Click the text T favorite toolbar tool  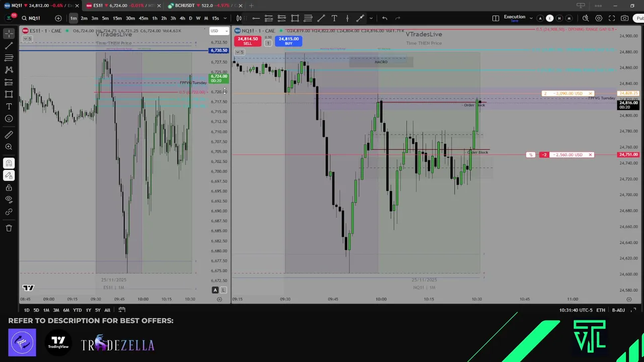click(x=334, y=18)
